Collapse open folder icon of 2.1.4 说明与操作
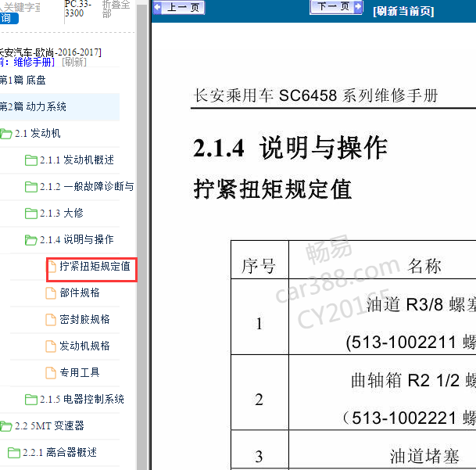The image size is (476, 470). coord(31,240)
